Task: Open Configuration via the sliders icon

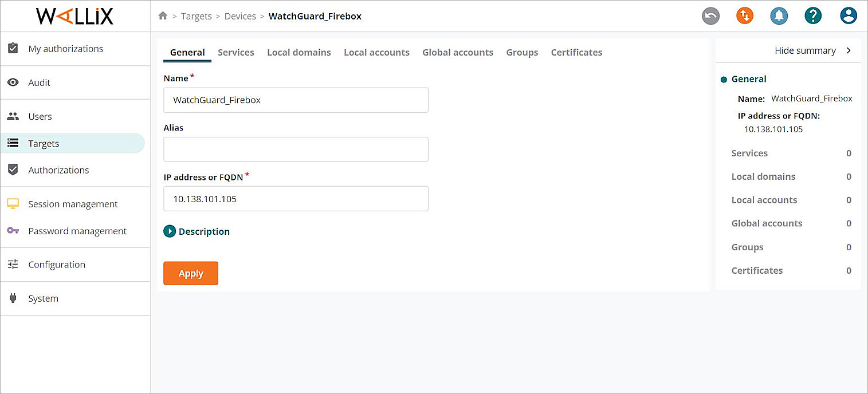Action: click(x=13, y=265)
